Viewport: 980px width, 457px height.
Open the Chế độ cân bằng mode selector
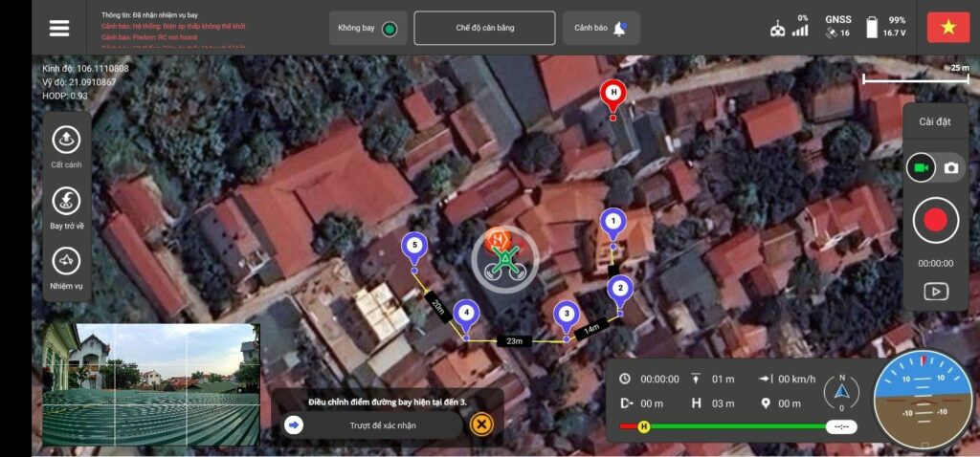pos(484,28)
